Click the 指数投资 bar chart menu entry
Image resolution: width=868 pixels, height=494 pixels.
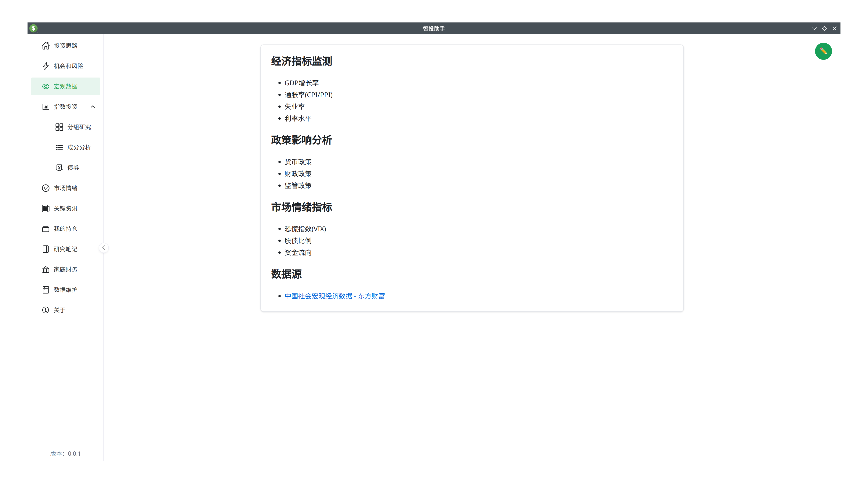[x=65, y=107]
